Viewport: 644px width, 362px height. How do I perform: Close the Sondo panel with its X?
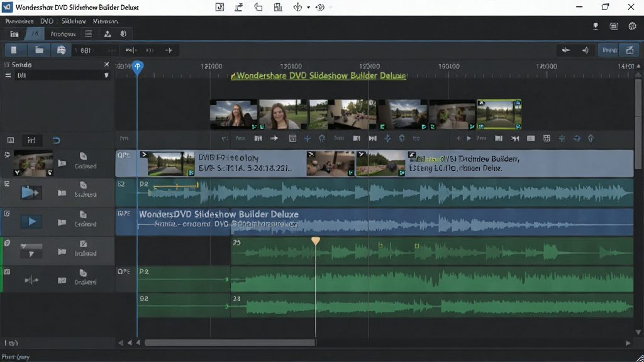107,65
